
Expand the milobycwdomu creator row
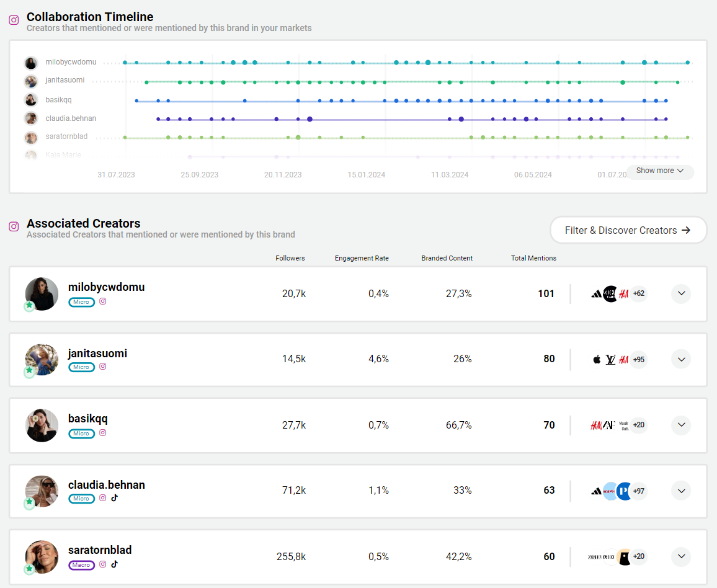coord(681,294)
